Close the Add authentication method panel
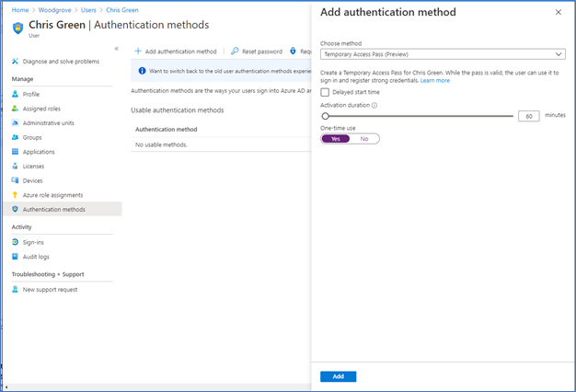The image size is (576, 392). (x=559, y=12)
